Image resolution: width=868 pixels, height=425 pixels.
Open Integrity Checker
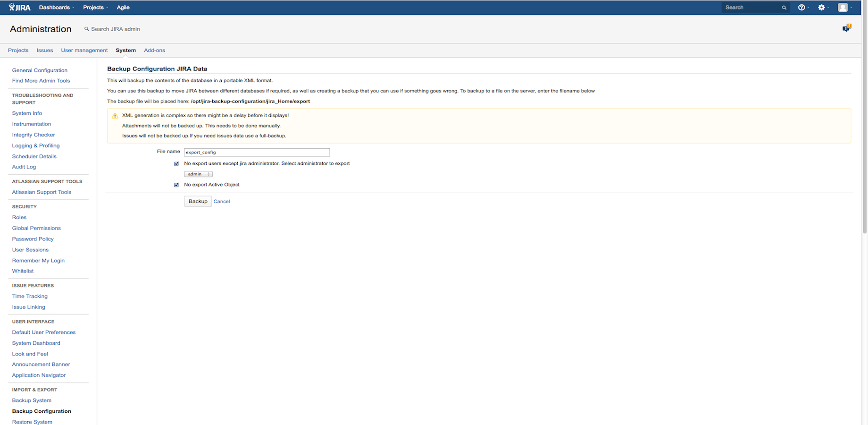pyautogui.click(x=33, y=135)
